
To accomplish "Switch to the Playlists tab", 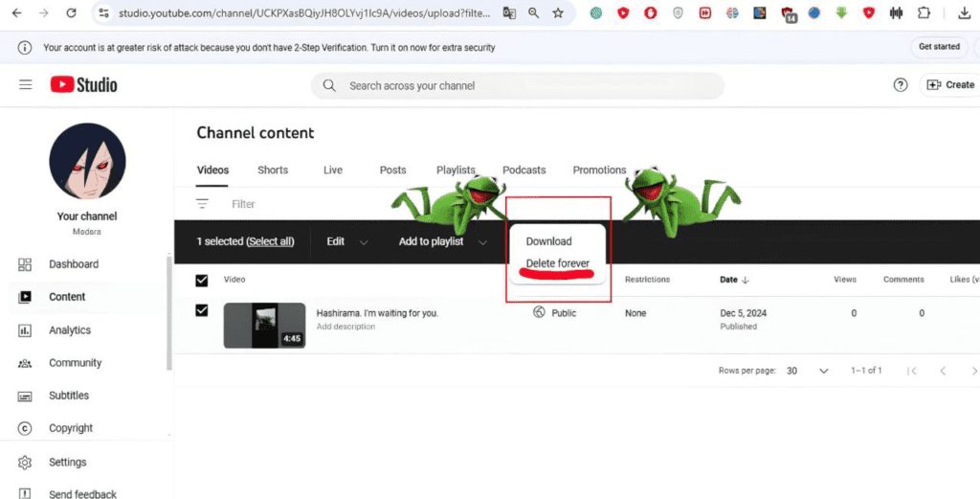I will point(456,170).
